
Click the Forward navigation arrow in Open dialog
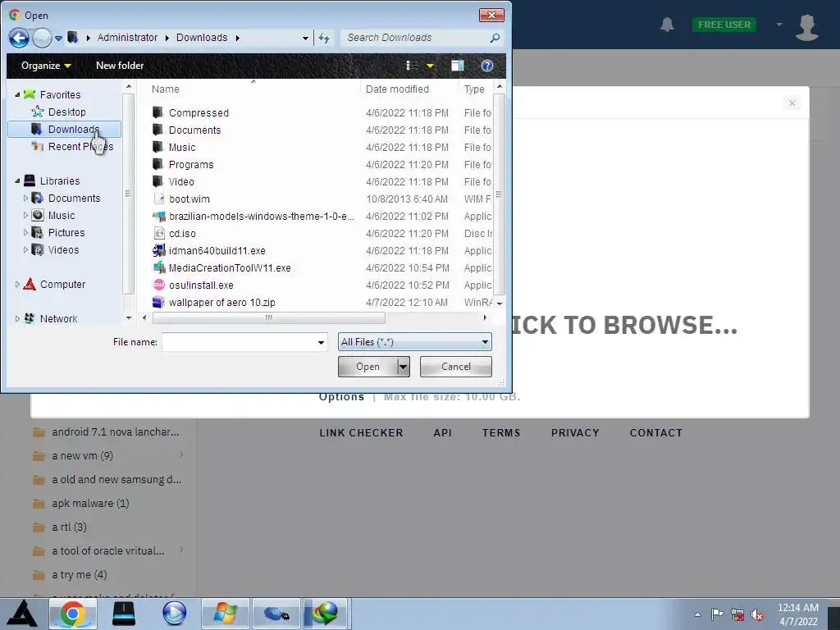[x=42, y=38]
